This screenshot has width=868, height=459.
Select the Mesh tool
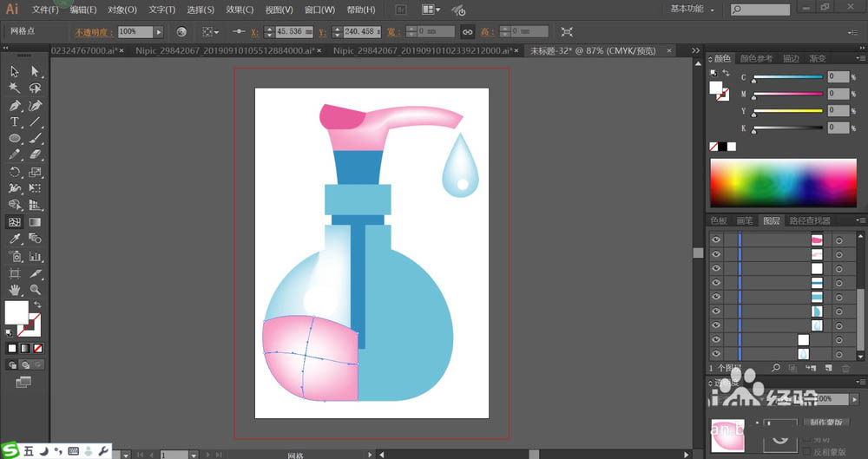15,222
